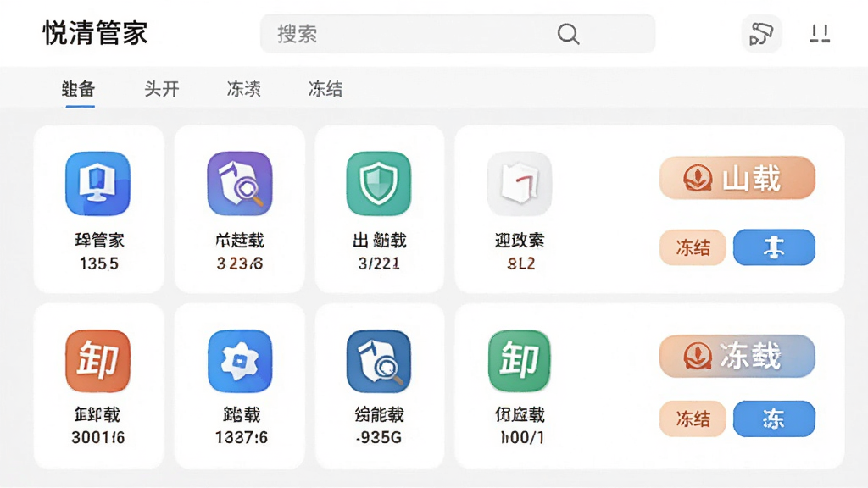868x488 pixels.
Task: Open the green shield app icon
Action: coord(379,183)
